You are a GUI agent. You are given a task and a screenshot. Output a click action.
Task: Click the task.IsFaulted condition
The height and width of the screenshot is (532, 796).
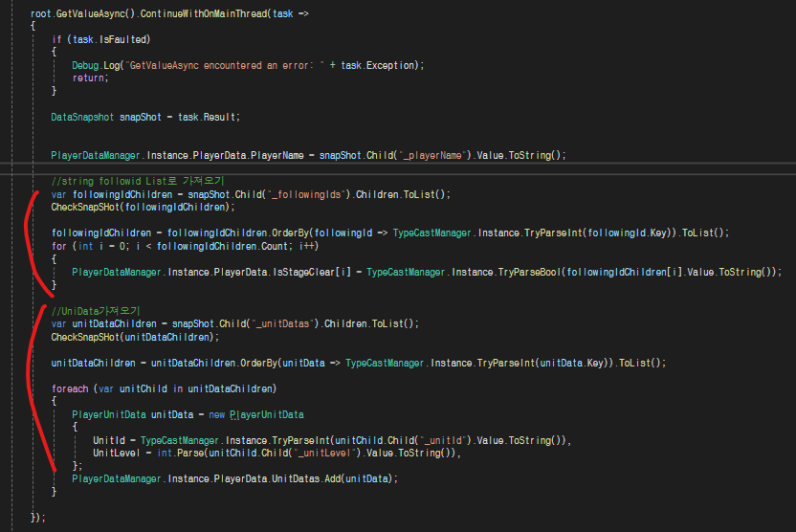click(109, 39)
